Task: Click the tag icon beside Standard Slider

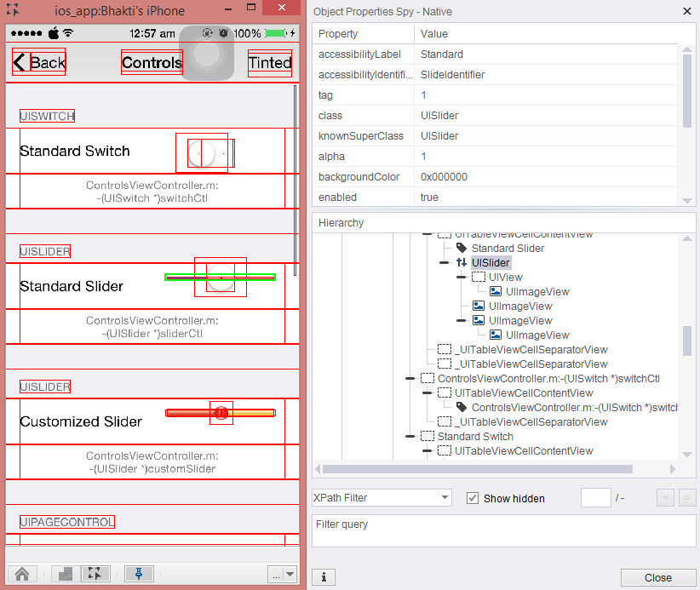Action: coord(461,249)
